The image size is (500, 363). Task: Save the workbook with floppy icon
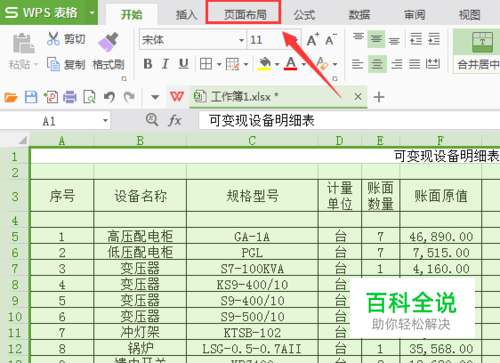point(31,97)
